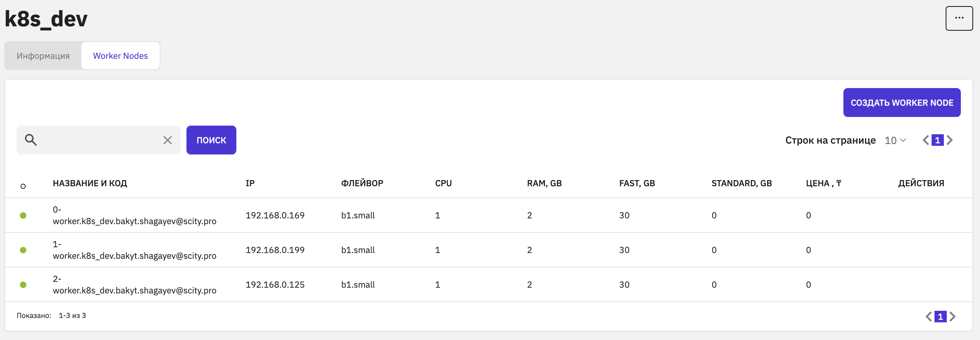This screenshot has height=340, width=980.
Task: Click next page arrow at table bottom
Action: [x=952, y=317]
